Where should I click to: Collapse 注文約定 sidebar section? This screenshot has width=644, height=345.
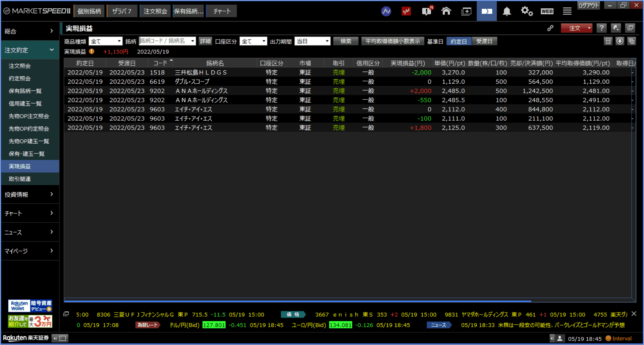coord(30,50)
